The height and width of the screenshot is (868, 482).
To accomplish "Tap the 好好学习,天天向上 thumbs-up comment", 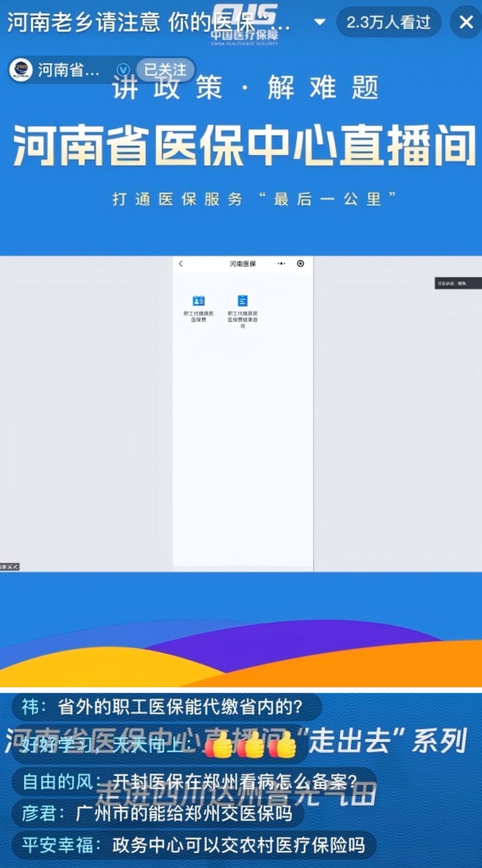I will (159, 744).
